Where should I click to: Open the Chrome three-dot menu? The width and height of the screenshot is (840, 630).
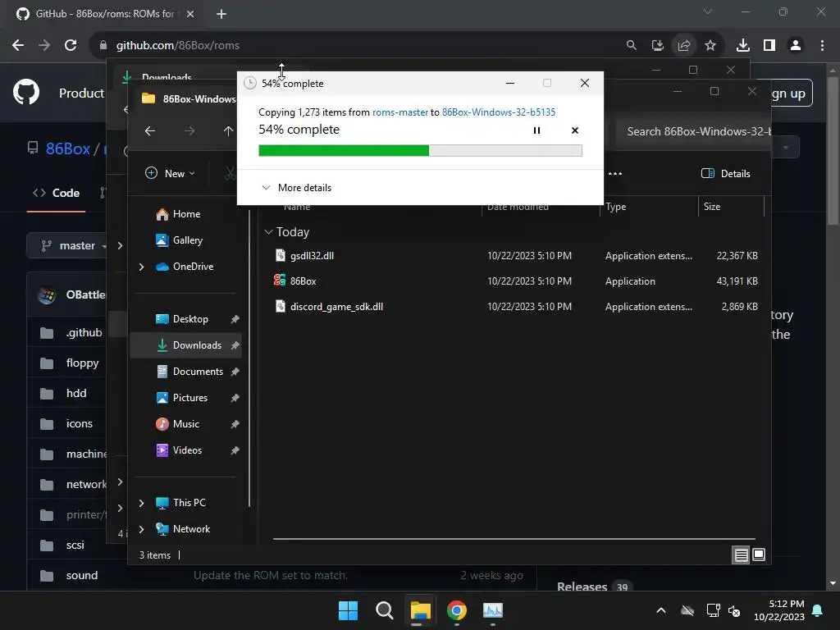[822, 46]
